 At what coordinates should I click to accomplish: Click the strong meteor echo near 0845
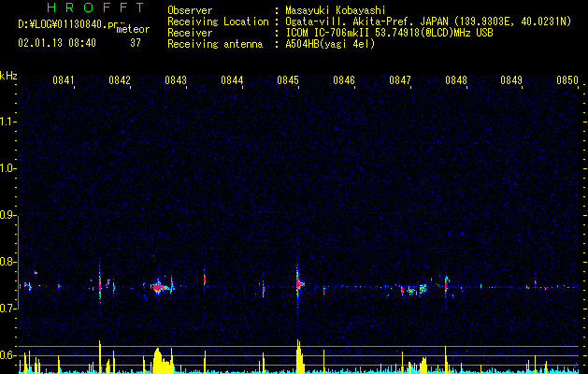298,283
